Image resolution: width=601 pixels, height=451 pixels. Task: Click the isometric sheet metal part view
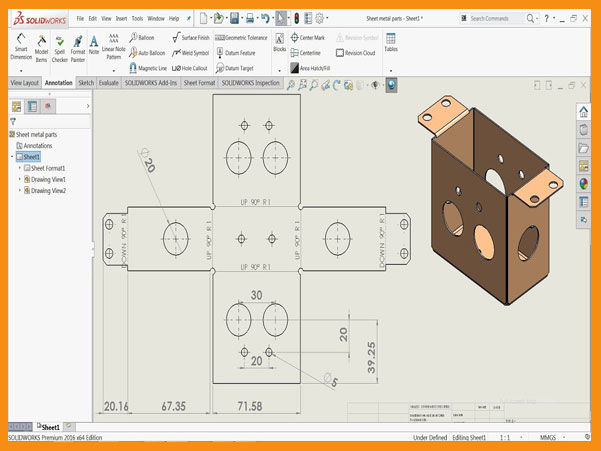pos(491,199)
